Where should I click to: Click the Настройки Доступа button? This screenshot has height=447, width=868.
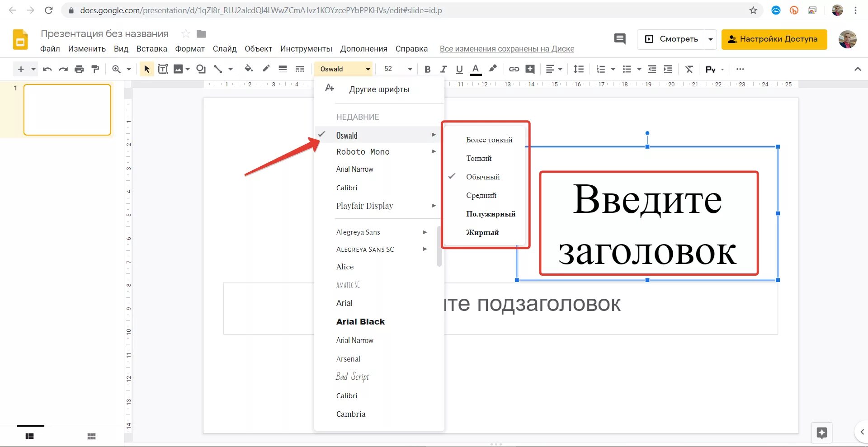pos(774,39)
